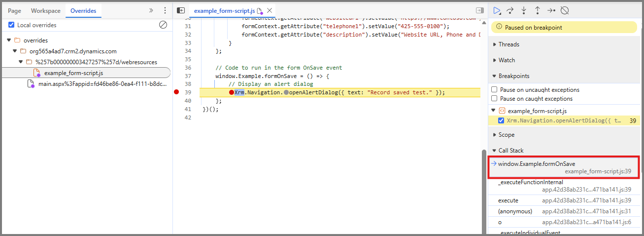Screen dimensions: 644x236
Task: Collapse the Breakpoints section
Action: click(x=494, y=76)
